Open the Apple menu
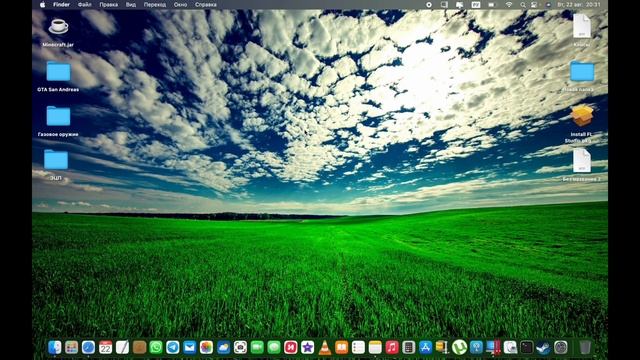Screen dimensions: 640x360 42,5
